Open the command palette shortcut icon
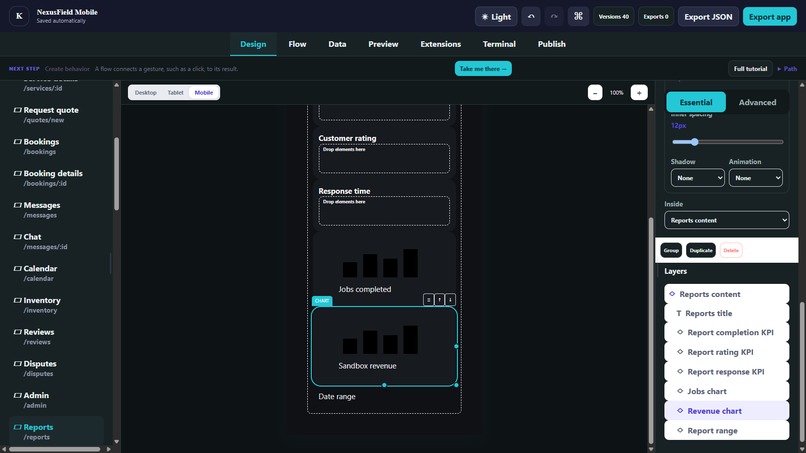Viewport: 806px width, 453px height. click(x=578, y=16)
